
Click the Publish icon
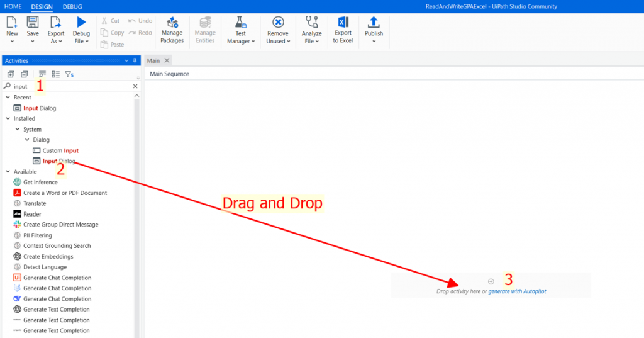(374, 22)
